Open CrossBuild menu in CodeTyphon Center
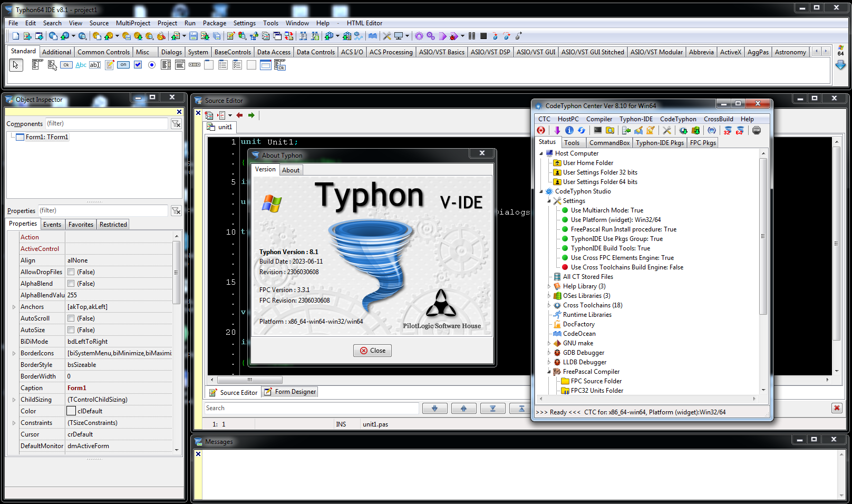The width and height of the screenshot is (852, 504). (718, 119)
